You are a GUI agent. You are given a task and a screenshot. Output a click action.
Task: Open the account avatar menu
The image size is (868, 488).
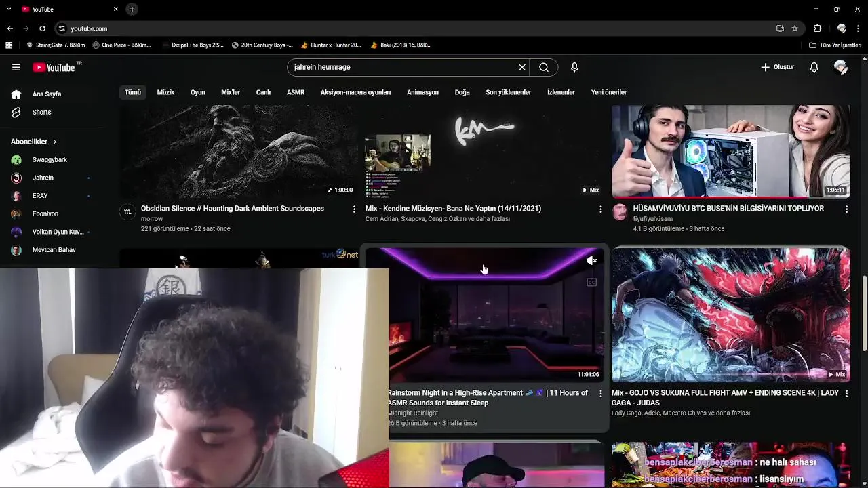[841, 67]
